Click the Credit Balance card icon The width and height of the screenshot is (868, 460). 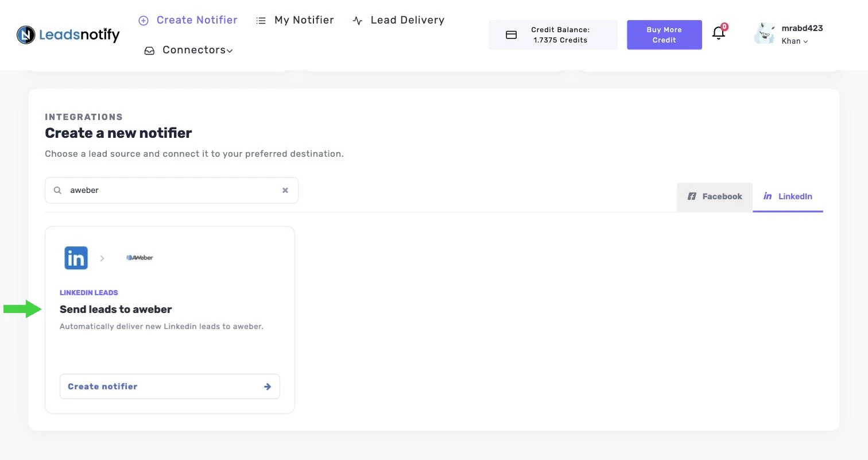tap(511, 35)
